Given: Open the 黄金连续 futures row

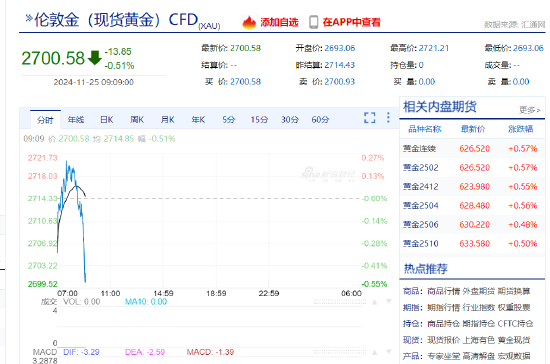Looking at the screenshot, I should (472, 149).
